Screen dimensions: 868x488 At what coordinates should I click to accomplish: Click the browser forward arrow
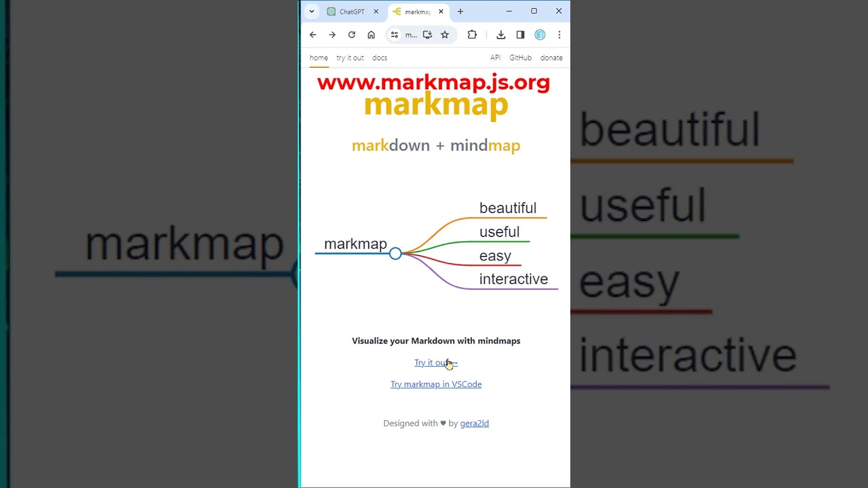pyautogui.click(x=332, y=35)
